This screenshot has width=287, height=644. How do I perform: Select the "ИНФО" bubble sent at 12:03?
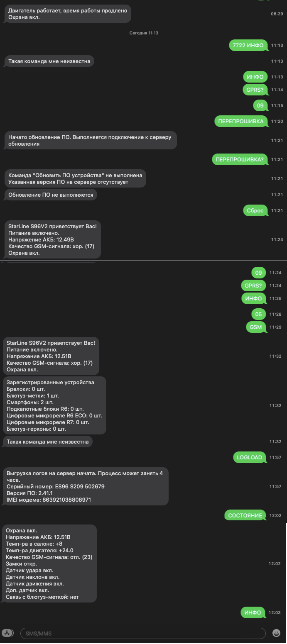(x=253, y=612)
